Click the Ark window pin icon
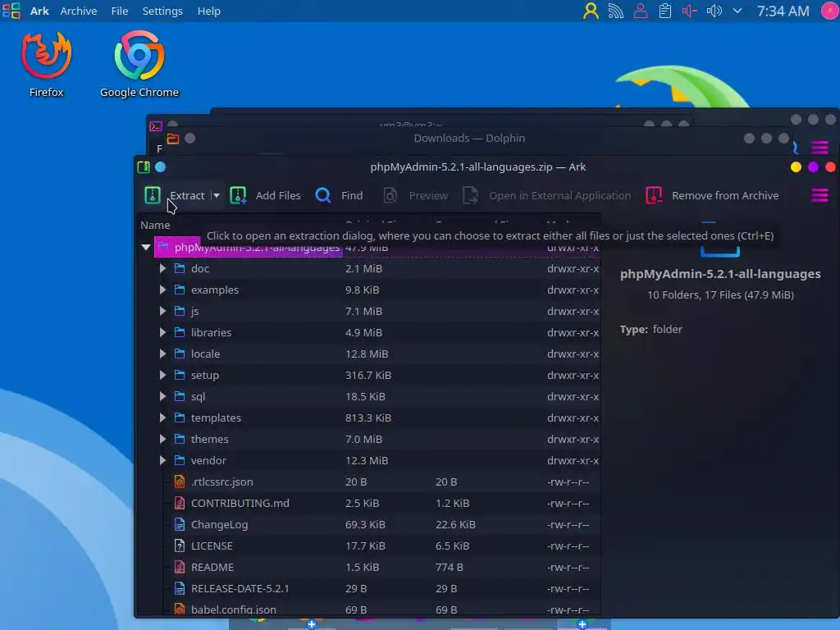Viewport: 840px width, 630px height. (x=160, y=167)
